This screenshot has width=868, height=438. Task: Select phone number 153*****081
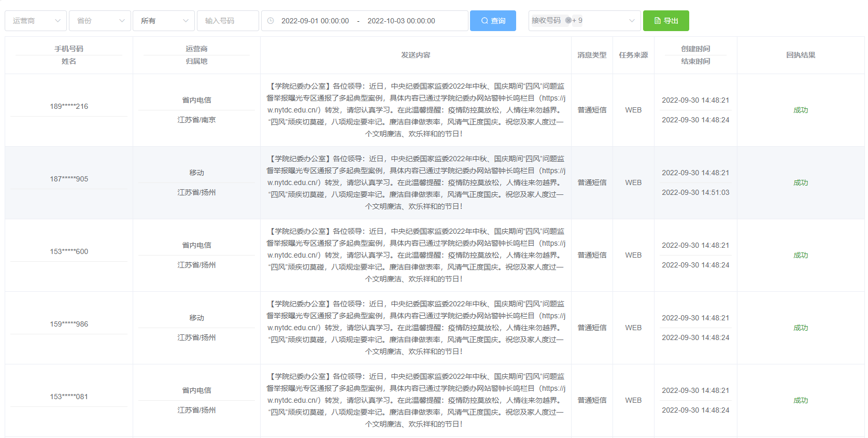tap(69, 397)
